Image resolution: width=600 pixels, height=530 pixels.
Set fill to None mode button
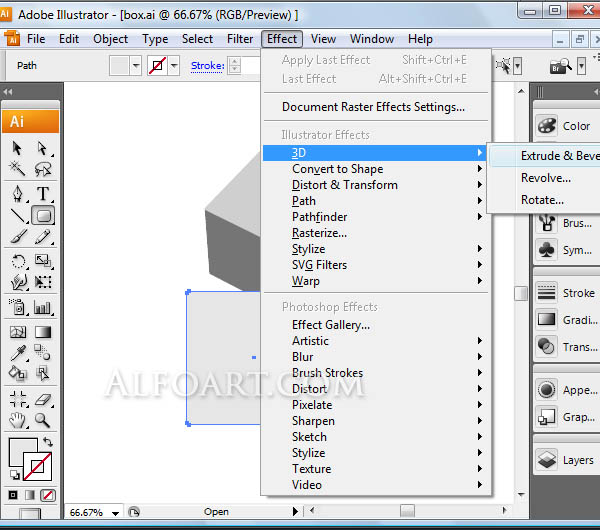coord(48,495)
